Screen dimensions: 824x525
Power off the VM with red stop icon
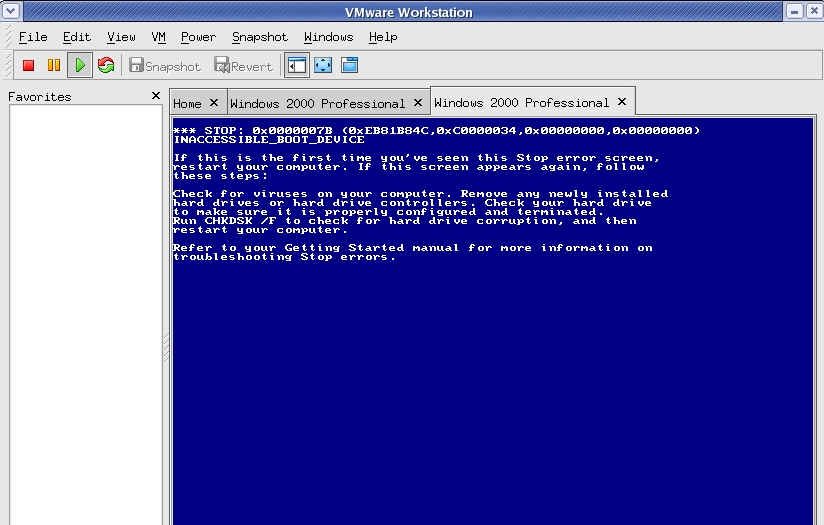click(28, 66)
